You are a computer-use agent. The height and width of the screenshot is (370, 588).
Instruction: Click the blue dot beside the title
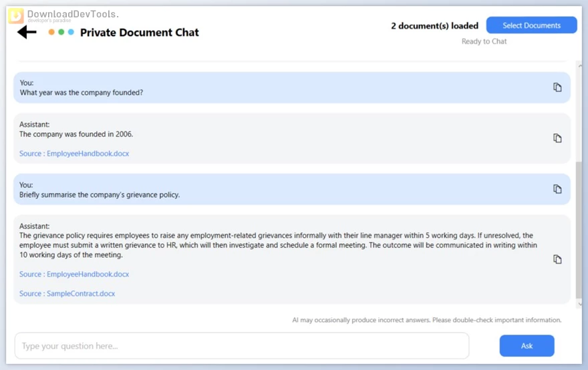coord(71,32)
